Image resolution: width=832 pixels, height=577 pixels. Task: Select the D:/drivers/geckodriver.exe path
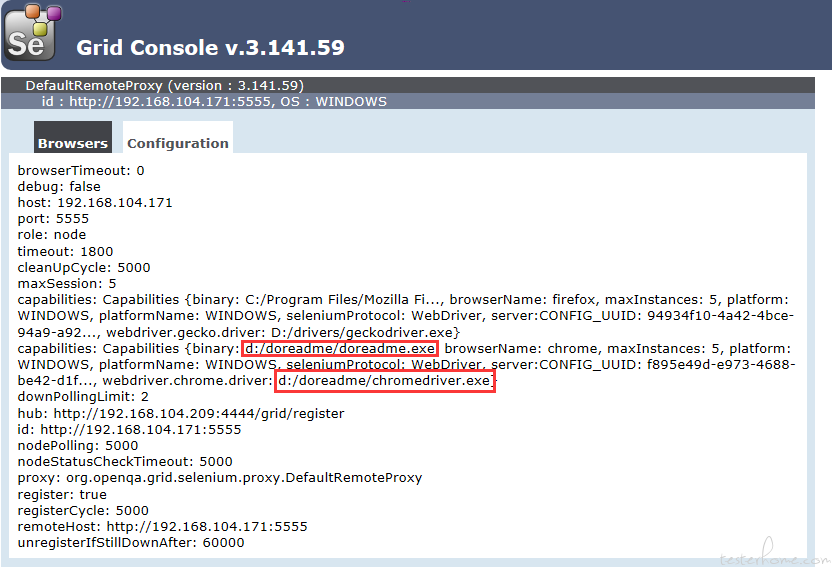(362, 333)
